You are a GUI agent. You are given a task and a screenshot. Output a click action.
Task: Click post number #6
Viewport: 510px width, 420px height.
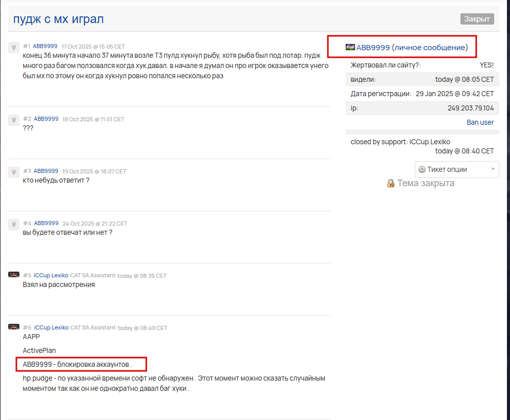27,327
